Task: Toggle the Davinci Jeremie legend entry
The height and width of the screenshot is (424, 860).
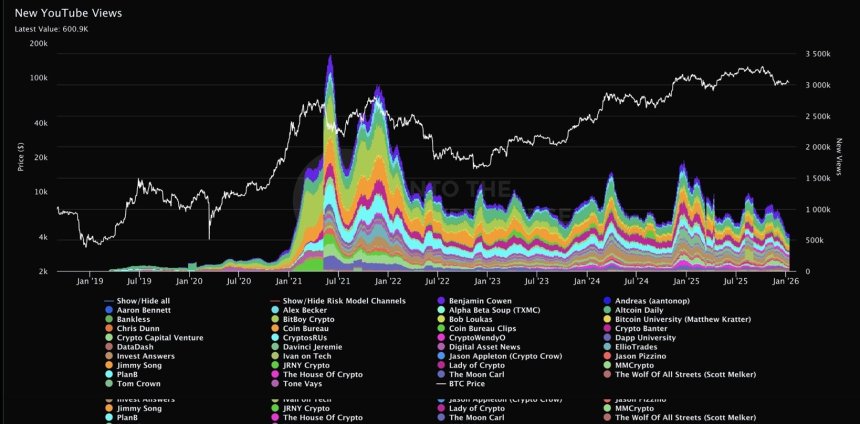Action: coord(306,347)
